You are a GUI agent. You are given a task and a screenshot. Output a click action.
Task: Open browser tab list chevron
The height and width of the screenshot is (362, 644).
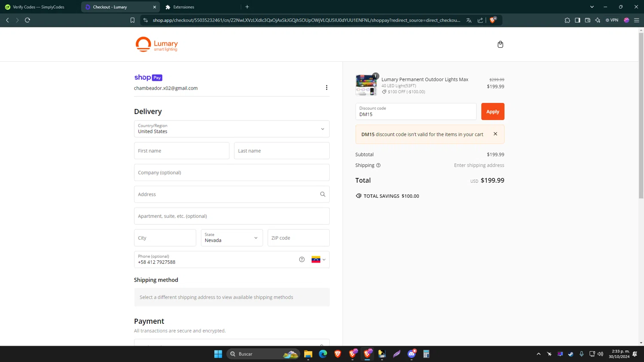[592, 7]
